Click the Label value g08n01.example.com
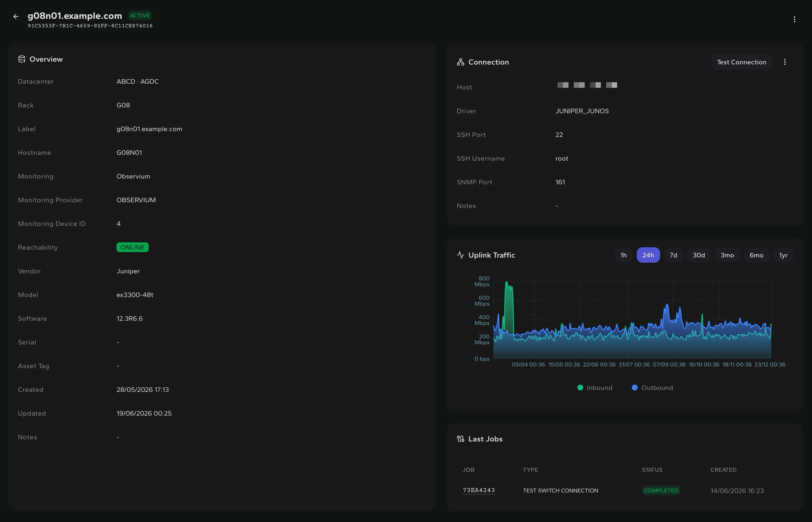The height and width of the screenshot is (522, 812). point(149,129)
